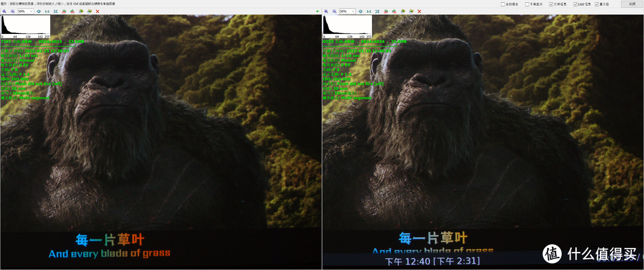
Task: Zoom in on the right pane image
Action: click(326, 11)
